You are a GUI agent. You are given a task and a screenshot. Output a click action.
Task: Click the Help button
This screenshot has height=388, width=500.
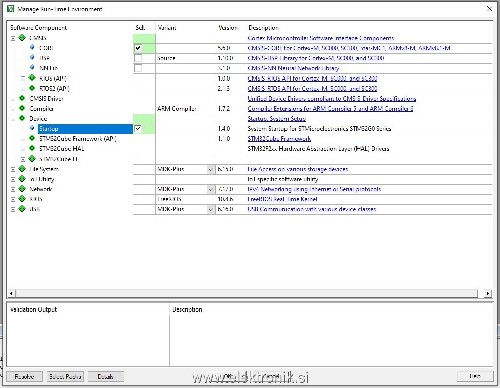click(475, 376)
